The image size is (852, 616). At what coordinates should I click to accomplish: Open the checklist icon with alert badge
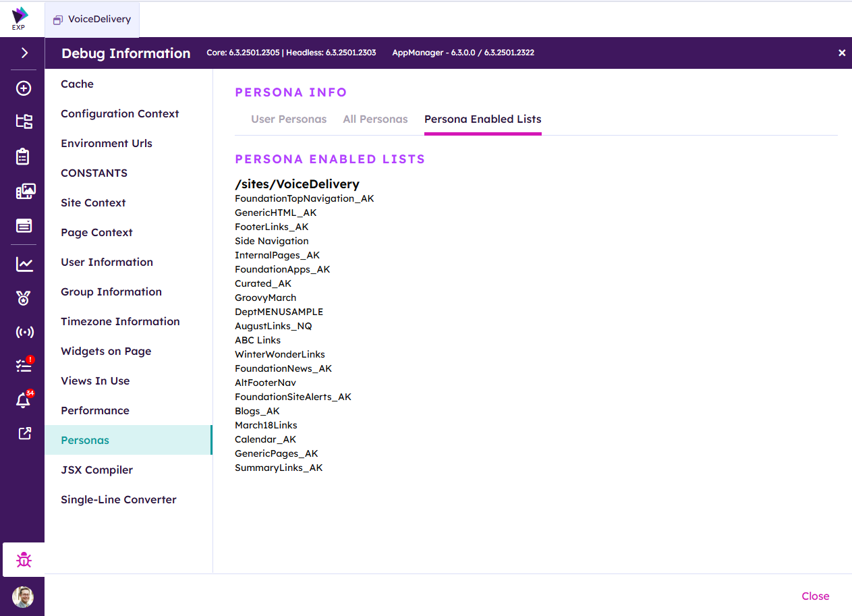[x=24, y=366]
